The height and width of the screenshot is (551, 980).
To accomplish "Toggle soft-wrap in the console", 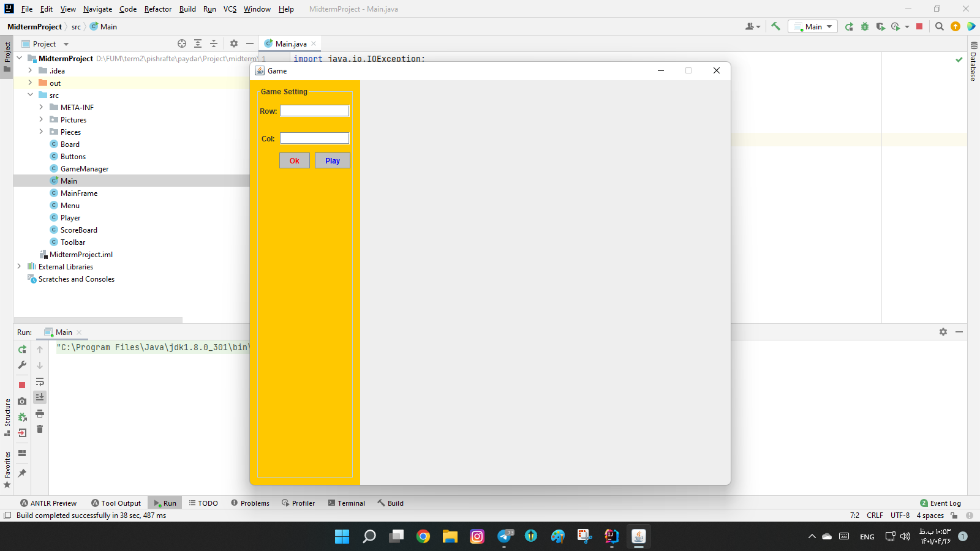I will tap(40, 381).
